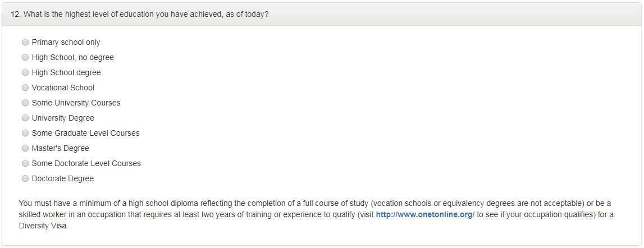This screenshot has height=248, width=644.
Task: Click the "Doctorate Degree" label text
Action: tap(63, 178)
